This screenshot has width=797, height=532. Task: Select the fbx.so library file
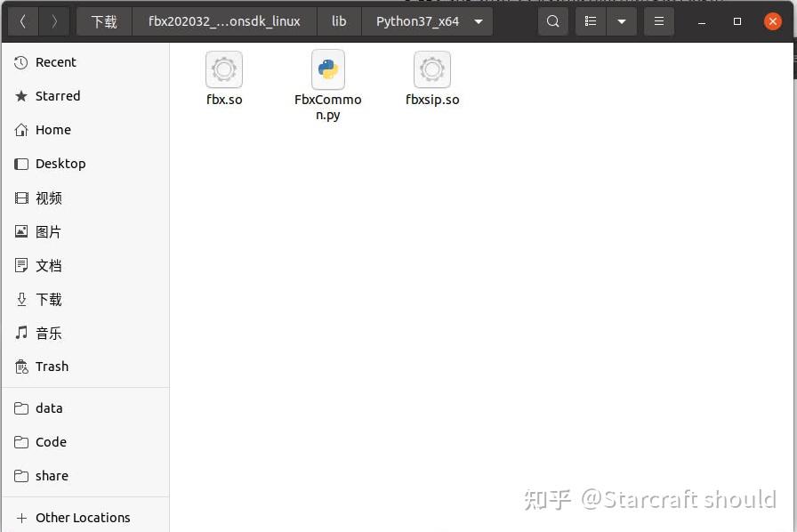click(223, 69)
